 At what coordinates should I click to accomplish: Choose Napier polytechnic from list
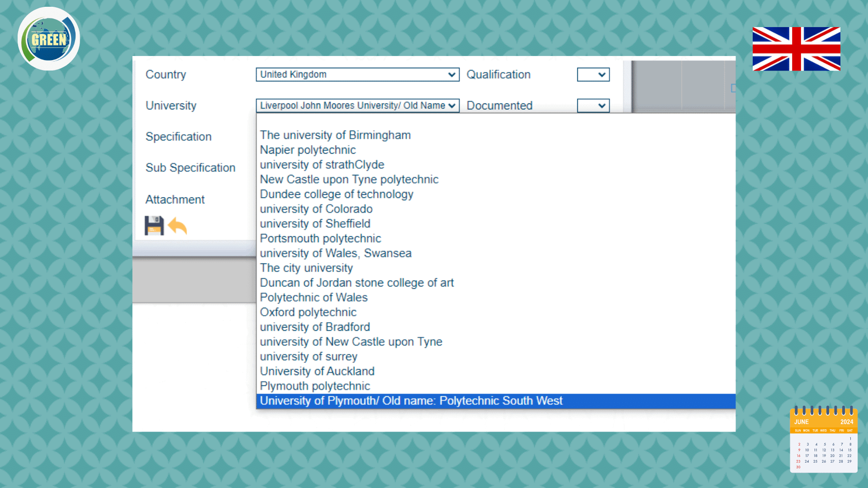307,150
